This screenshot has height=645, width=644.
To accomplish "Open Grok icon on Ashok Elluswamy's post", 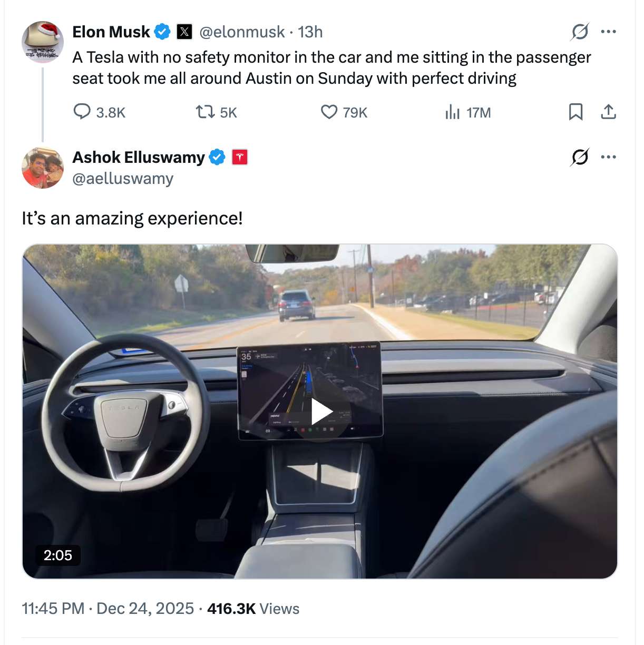I will tap(580, 157).
